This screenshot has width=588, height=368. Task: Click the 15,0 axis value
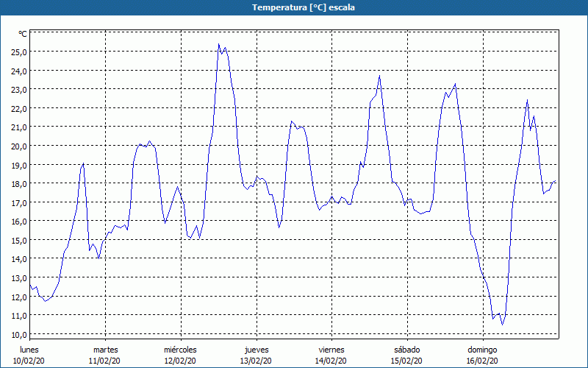pyautogui.click(x=19, y=241)
